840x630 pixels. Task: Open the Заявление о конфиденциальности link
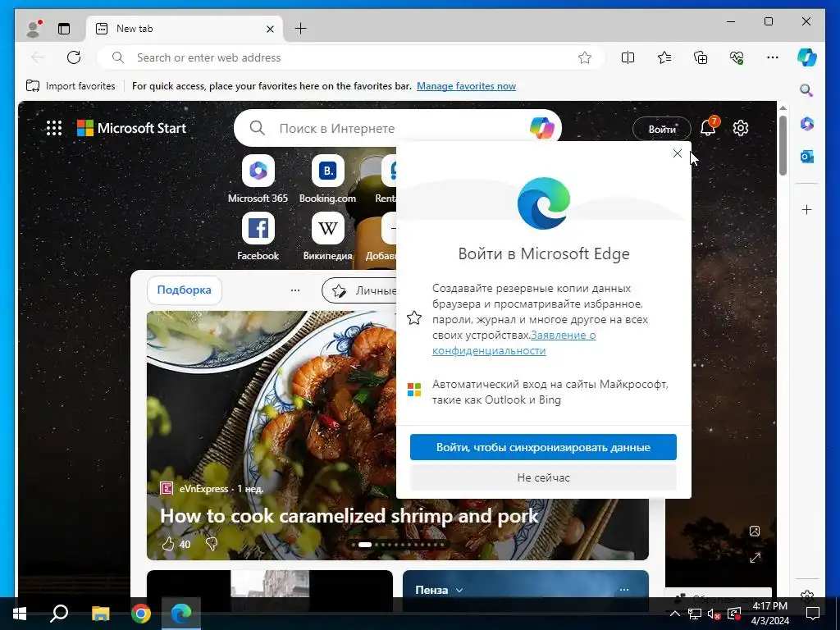pos(514,343)
